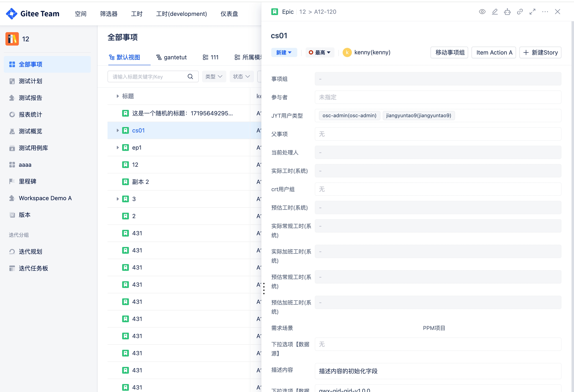Open 里程碑 from the sidebar
The image size is (574, 392).
(x=27, y=181)
